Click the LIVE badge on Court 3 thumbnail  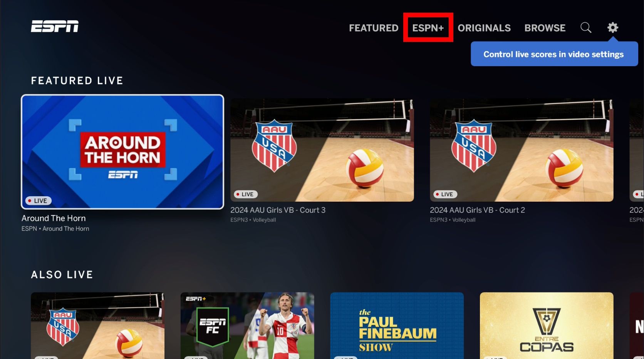coord(245,194)
